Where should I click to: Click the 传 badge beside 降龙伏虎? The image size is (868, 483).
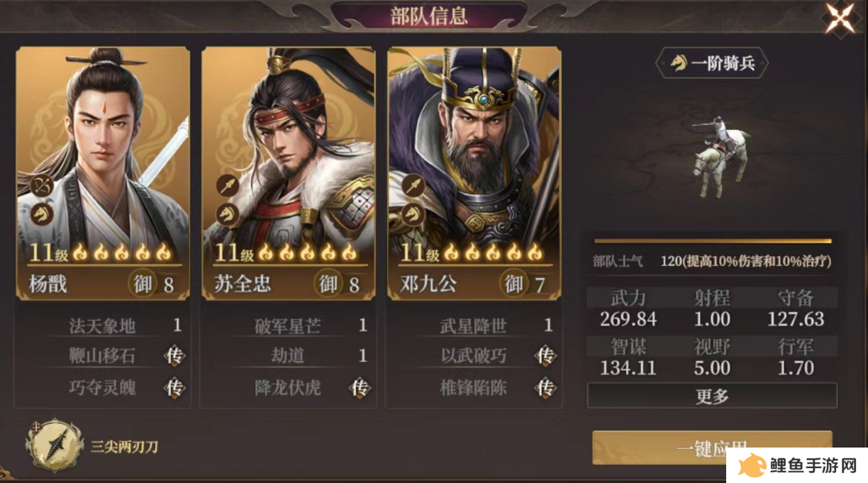pos(360,388)
